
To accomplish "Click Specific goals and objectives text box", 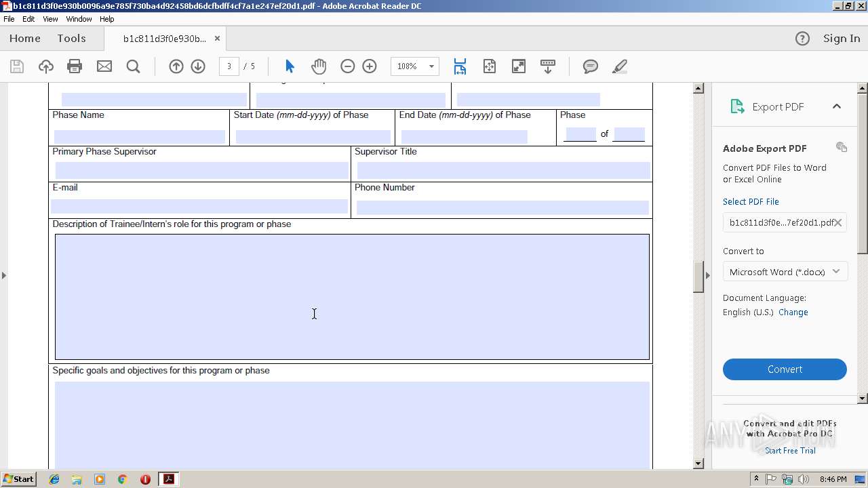I will tap(352, 425).
